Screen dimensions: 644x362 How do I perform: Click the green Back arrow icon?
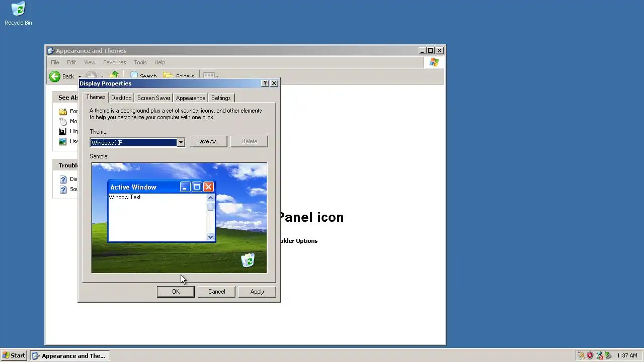click(54, 76)
